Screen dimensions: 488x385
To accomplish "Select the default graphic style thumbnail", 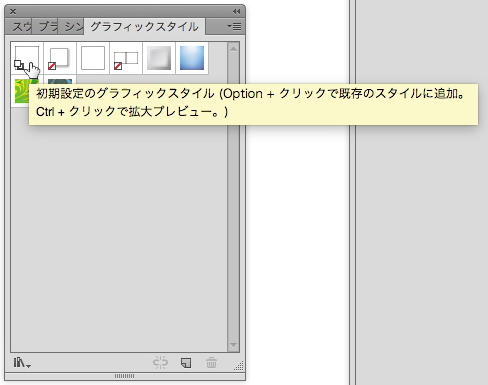I will (27, 58).
